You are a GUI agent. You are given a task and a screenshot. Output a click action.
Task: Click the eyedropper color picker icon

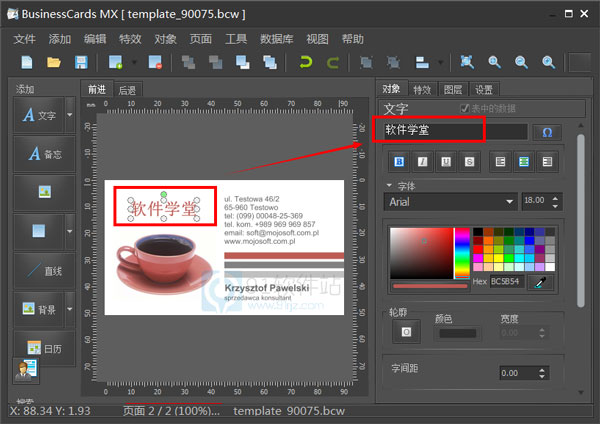[541, 283]
